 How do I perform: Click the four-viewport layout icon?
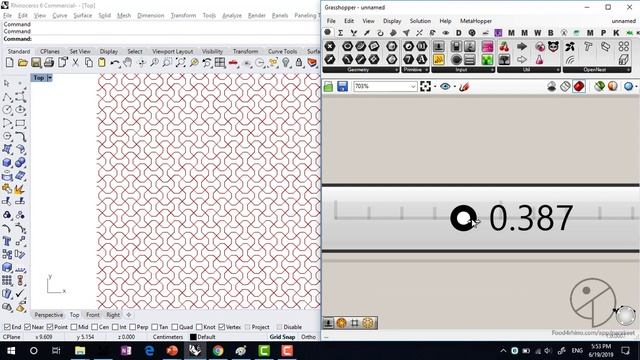coord(220,62)
